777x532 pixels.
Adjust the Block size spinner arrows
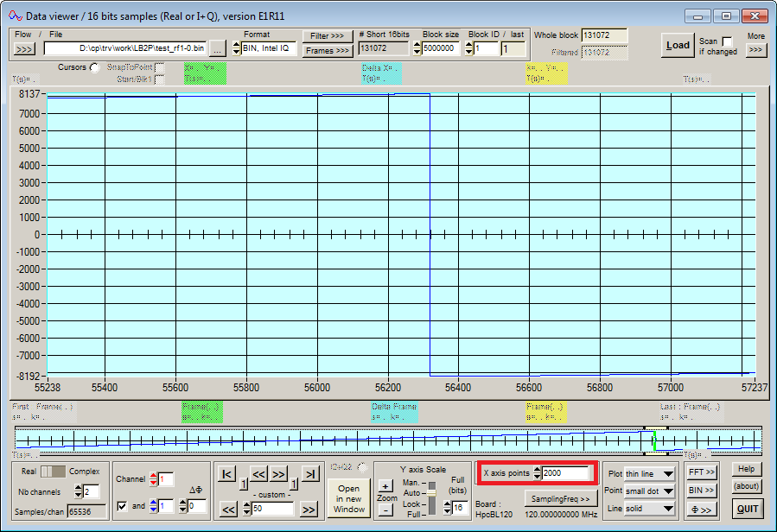pyautogui.click(x=417, y=48)
